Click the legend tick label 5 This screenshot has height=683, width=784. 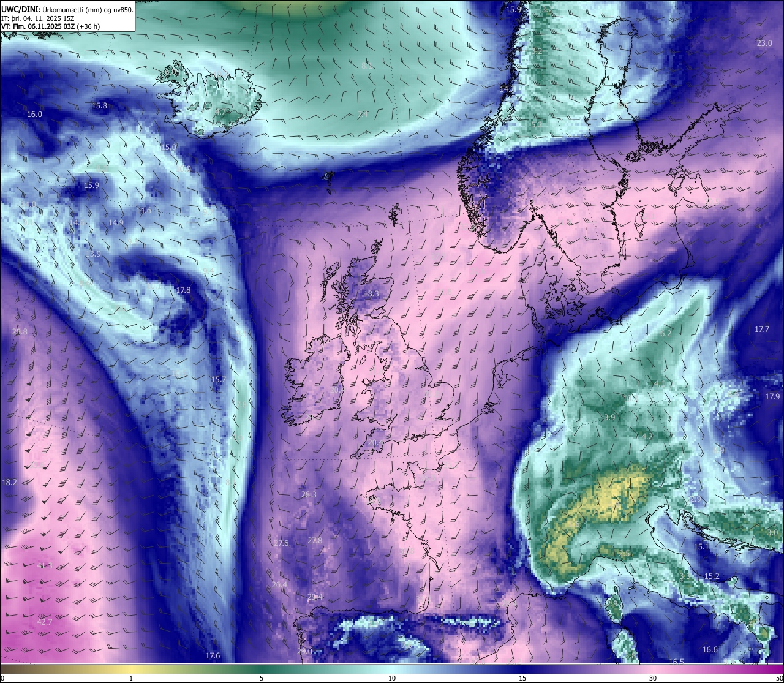(262, 678)
